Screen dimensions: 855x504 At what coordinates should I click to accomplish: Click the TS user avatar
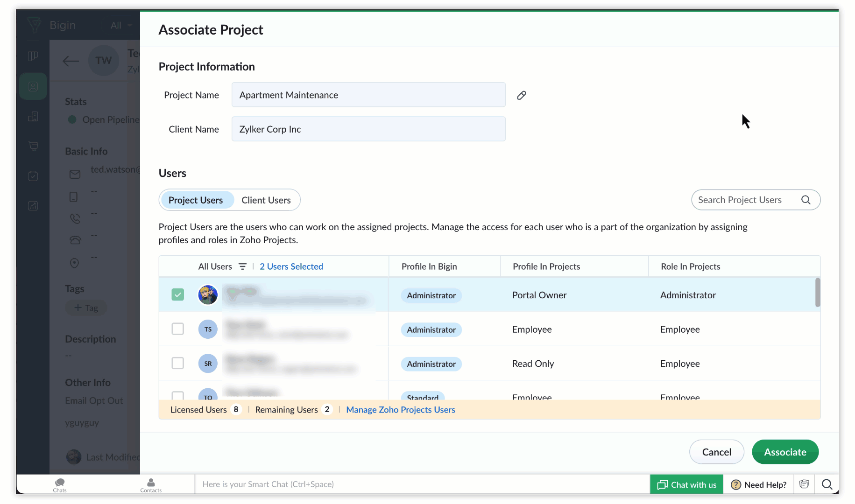click(208, 329)
